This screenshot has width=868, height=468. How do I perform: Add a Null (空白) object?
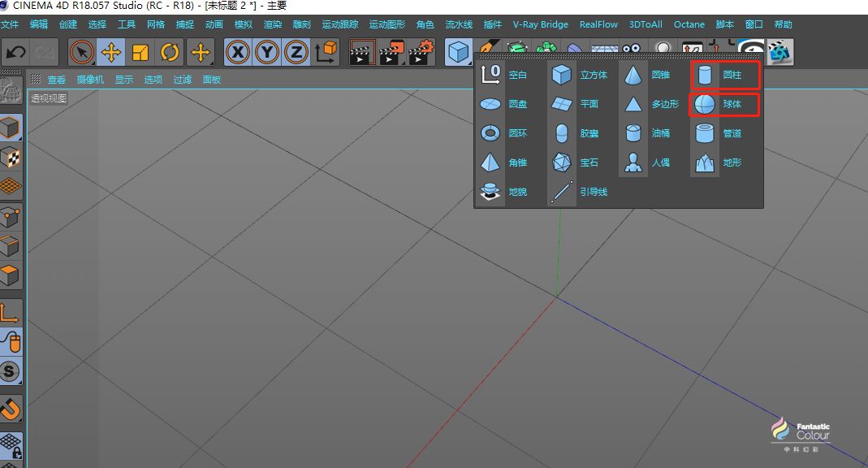pos(505,75)
